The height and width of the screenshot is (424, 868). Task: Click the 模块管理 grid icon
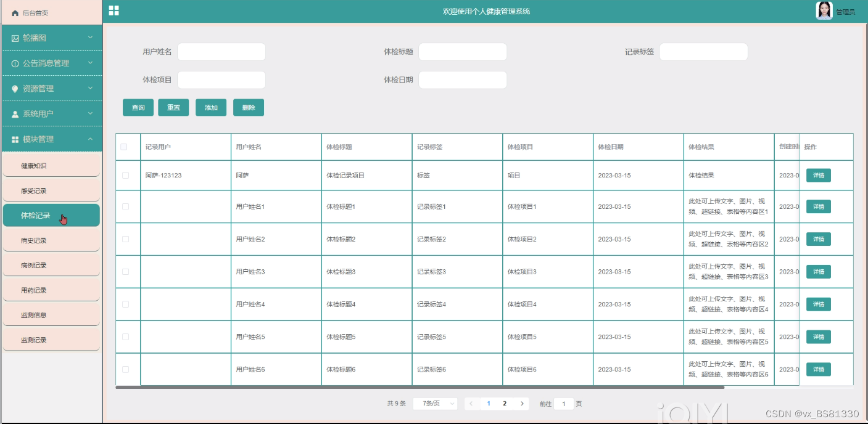coord(15,139)
